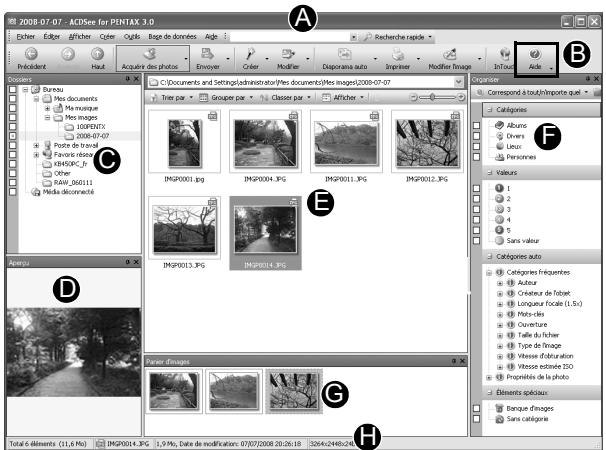606x450 pixels.
Task: Select the Albums category icon
Action: [499, 125]
